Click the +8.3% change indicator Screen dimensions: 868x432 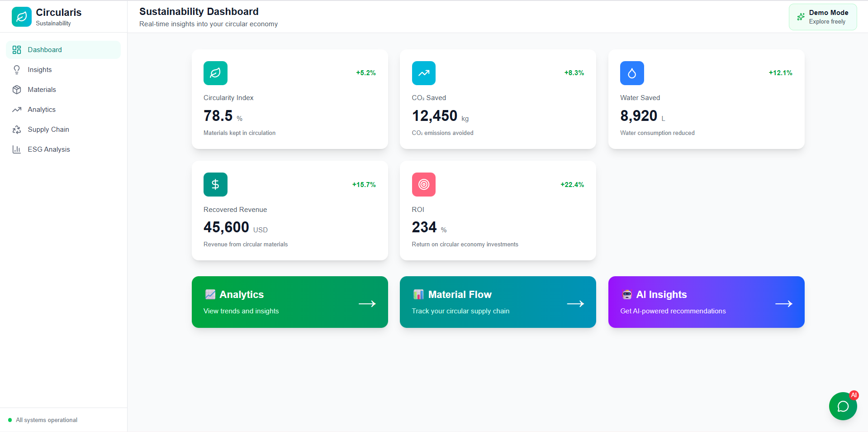click(x=574, y=73)
